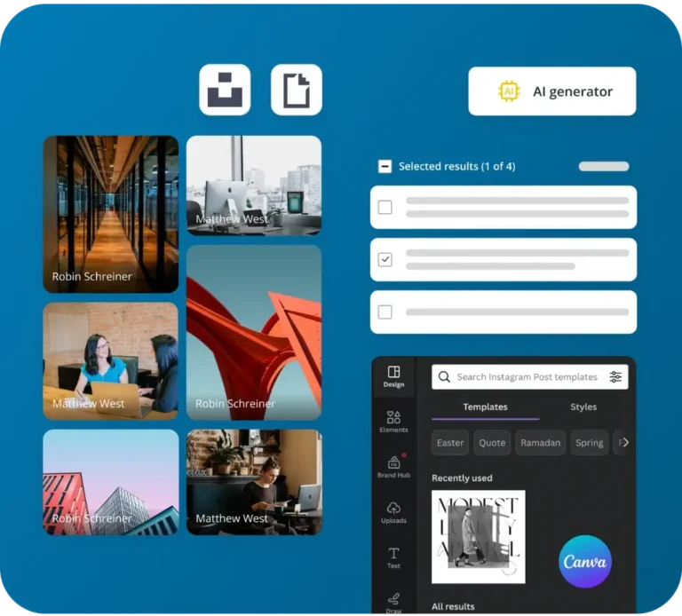
Task: Open the Elements sidebar icon
Action: point(393,422)
